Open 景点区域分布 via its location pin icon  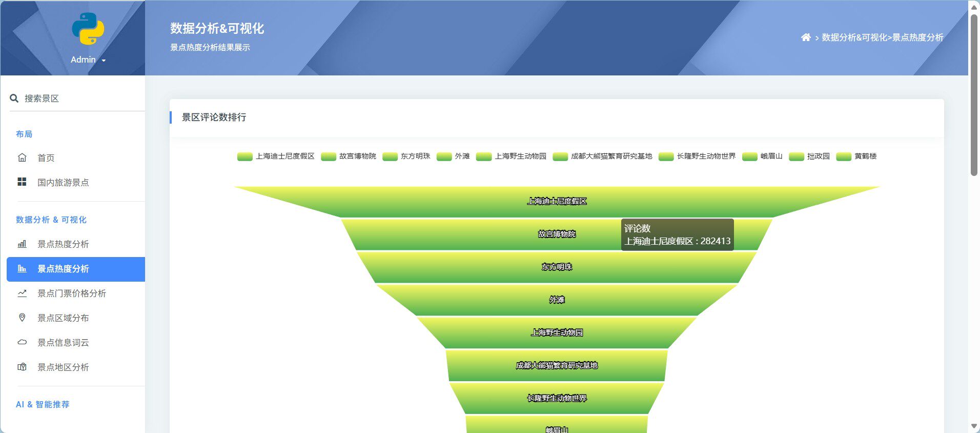coord(22,318)
